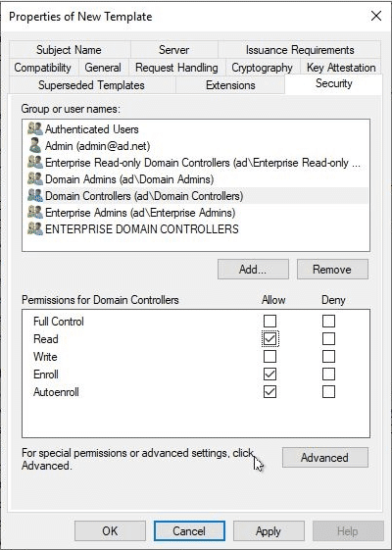Screen dimensions: 392x550
Task: Click the ENTERPRISE DOMAIN CONTROLLERS group icon
Action: click(35, 229)
